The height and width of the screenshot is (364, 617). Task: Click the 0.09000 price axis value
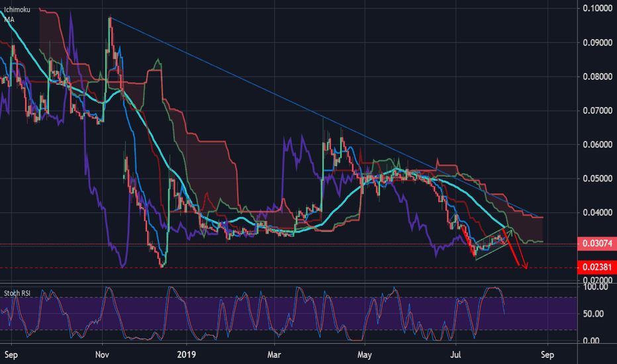(597, 42)
